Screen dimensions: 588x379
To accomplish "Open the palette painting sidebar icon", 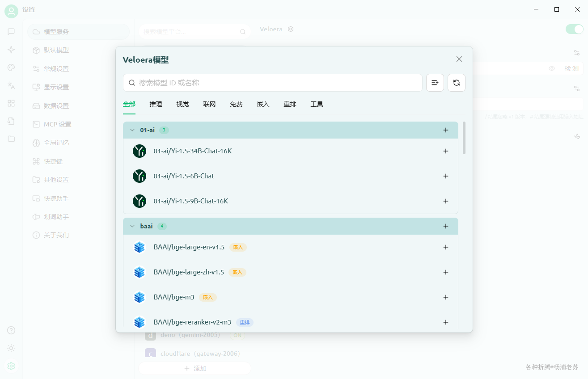I will click(11, 67).
